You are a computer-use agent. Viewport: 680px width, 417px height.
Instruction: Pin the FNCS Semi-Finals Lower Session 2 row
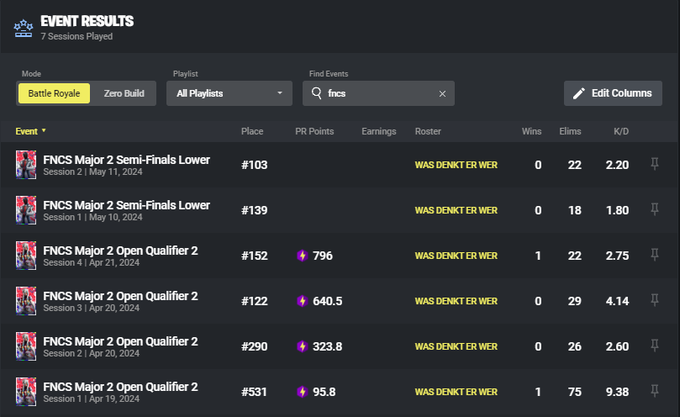pos(654,164)
